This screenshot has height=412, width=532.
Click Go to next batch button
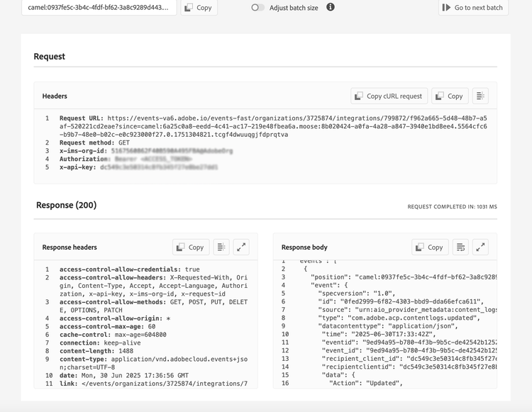tap(472, 8)
